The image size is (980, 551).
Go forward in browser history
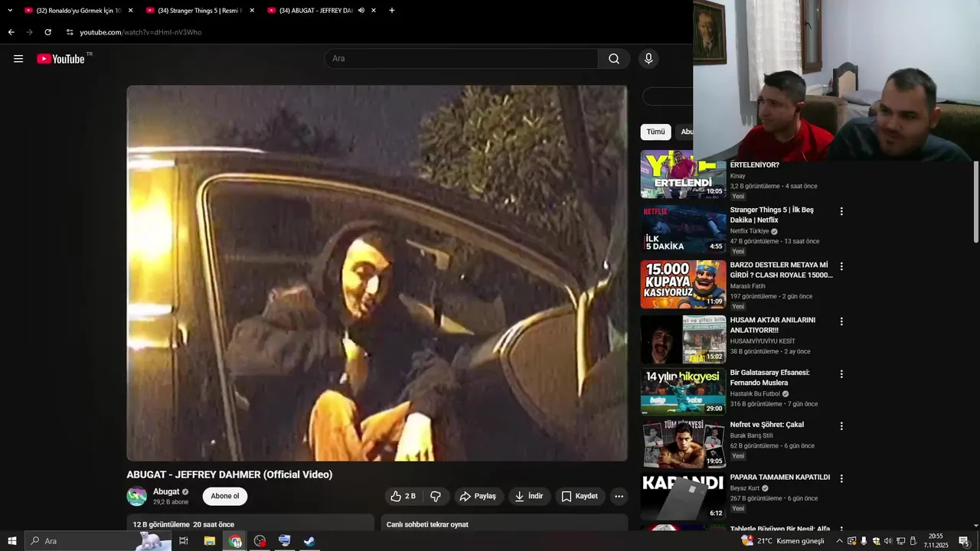click(x=29, y=32)
